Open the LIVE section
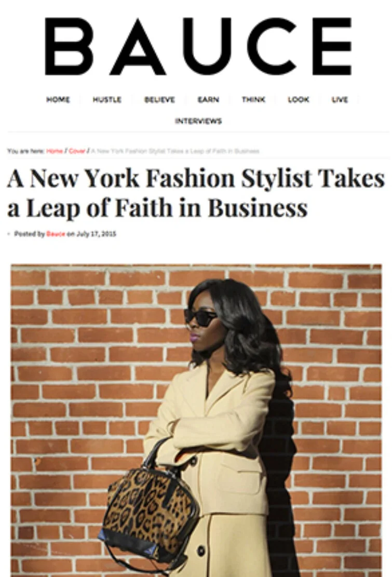Image resolution: width=392 pixels, height=577 pixels. pos(340,99)
